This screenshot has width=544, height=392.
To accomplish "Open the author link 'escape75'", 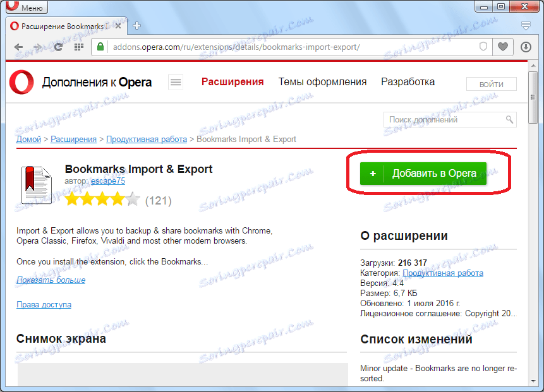I will (107, 181).
